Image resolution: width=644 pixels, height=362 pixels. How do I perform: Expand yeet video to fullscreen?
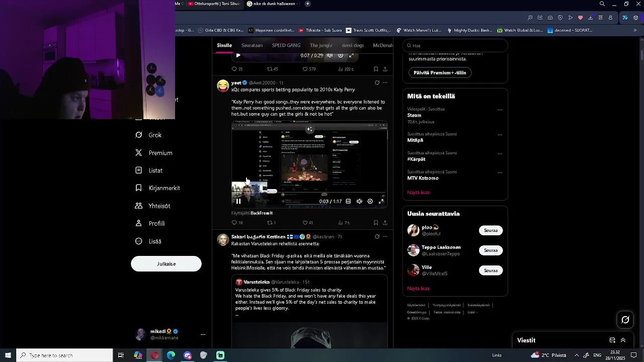tap(381, 201)
